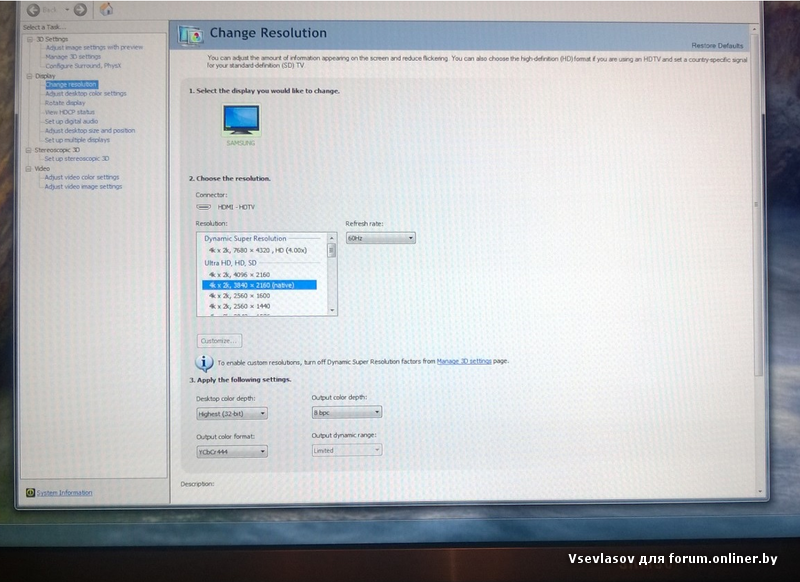Click the System Information icon
The width and height of the screenshot is (800, 582).
30,492
